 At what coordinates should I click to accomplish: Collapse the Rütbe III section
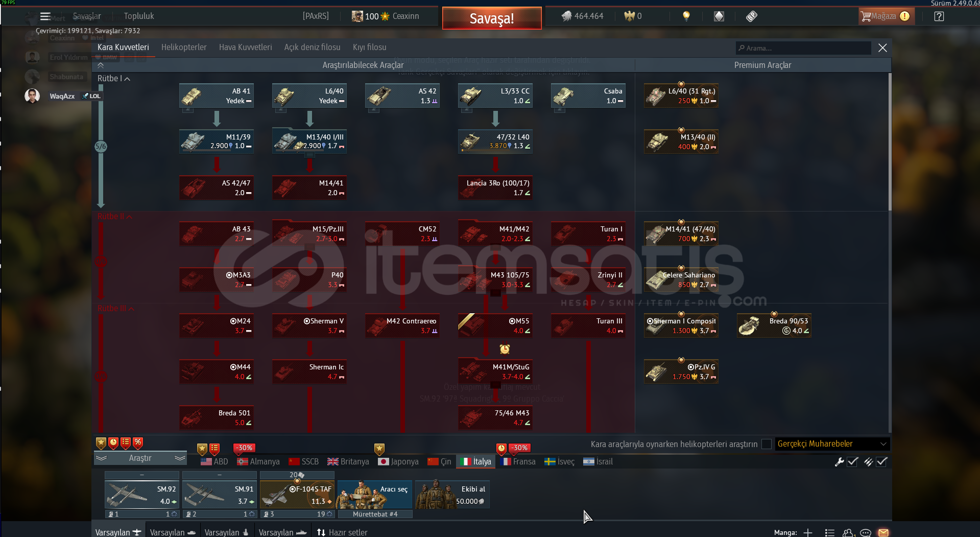click(115, 309)
